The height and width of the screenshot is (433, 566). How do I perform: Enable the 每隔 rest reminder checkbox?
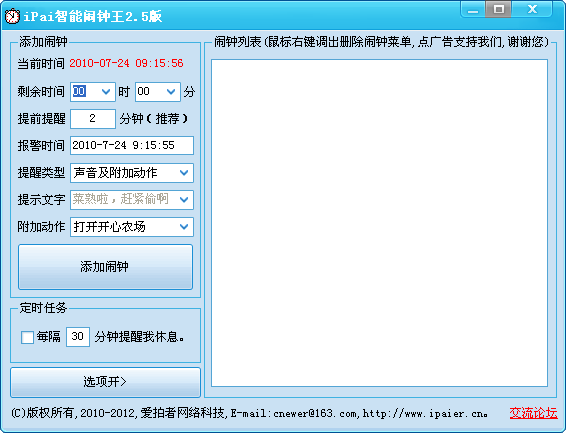click(x=27, y=337)
